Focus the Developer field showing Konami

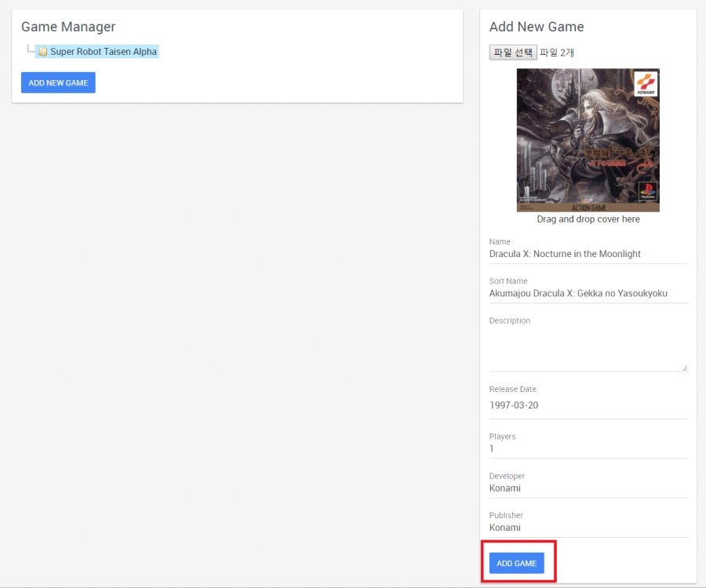[588, 488]
